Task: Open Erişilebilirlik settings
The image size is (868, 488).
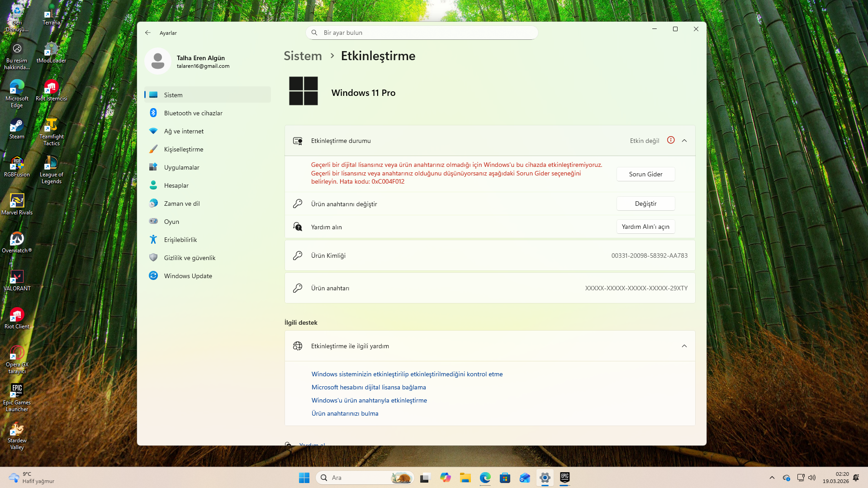Action: [x=208, y=240]
